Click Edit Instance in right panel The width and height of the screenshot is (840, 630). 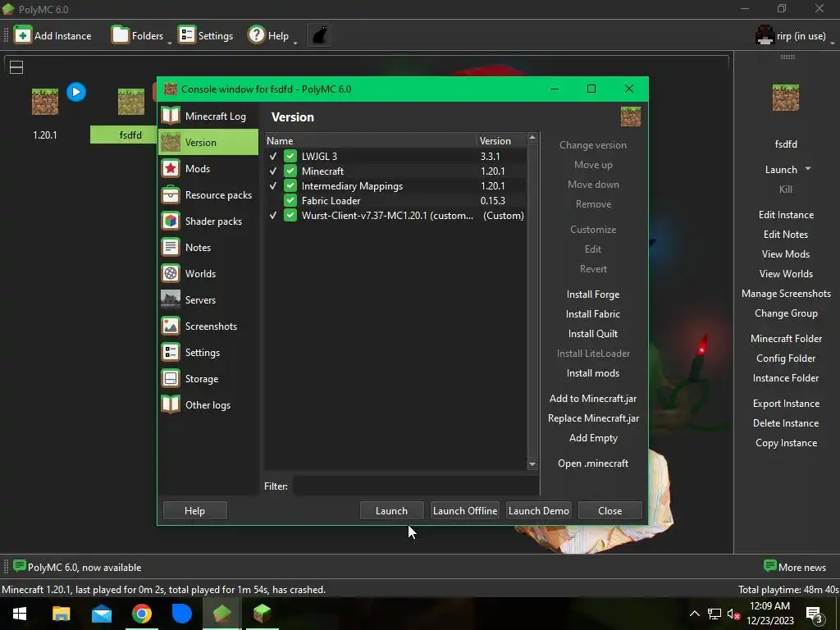786,215
